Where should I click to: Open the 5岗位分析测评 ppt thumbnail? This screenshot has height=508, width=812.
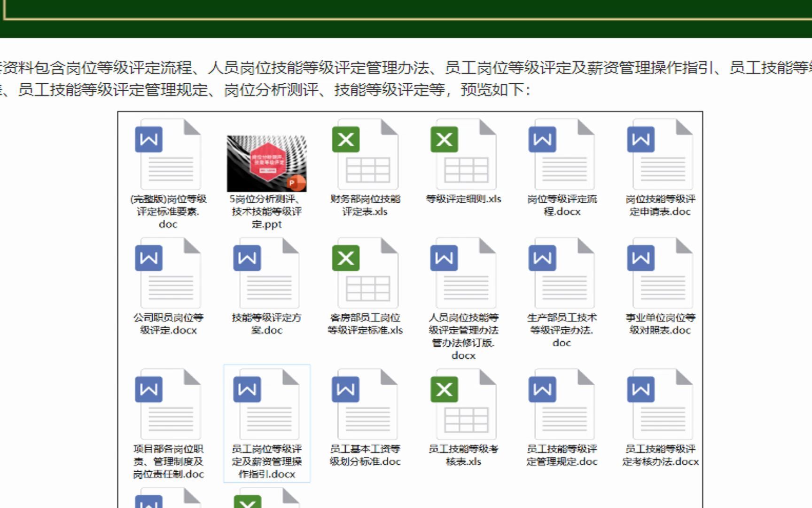click(266, 163)
